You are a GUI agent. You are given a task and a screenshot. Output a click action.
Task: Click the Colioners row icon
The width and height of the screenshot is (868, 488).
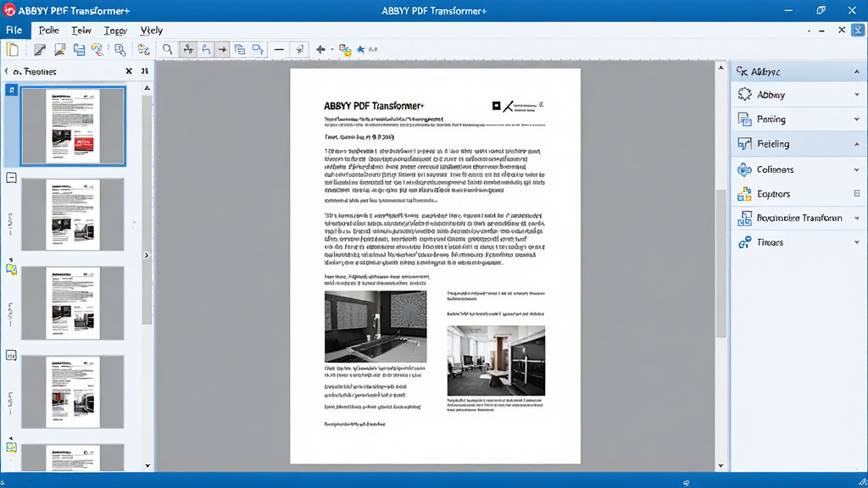744,169
